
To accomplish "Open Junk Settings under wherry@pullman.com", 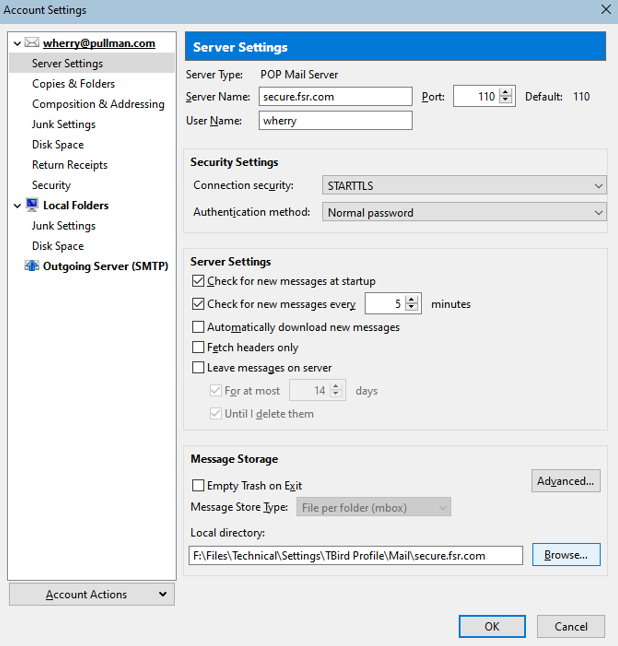I will [64, 124].
